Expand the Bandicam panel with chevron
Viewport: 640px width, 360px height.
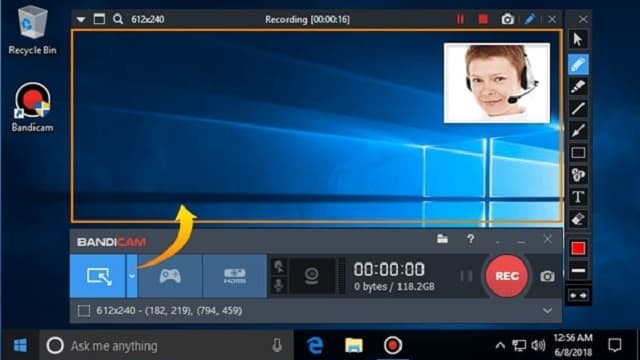coord(547,311)
